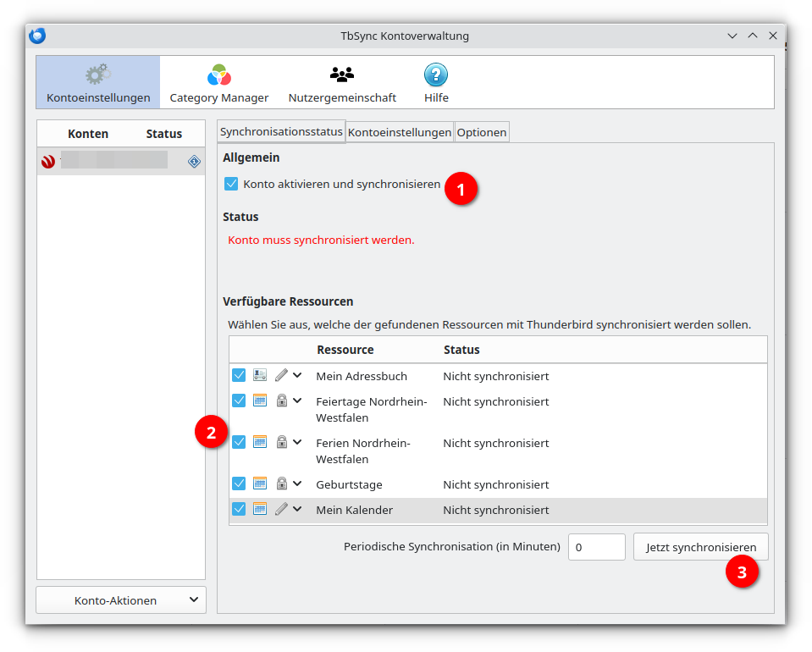Uncheck the Mein Adressbuch resource checkbox
This screenshot has height=652, width=812.
239,375
